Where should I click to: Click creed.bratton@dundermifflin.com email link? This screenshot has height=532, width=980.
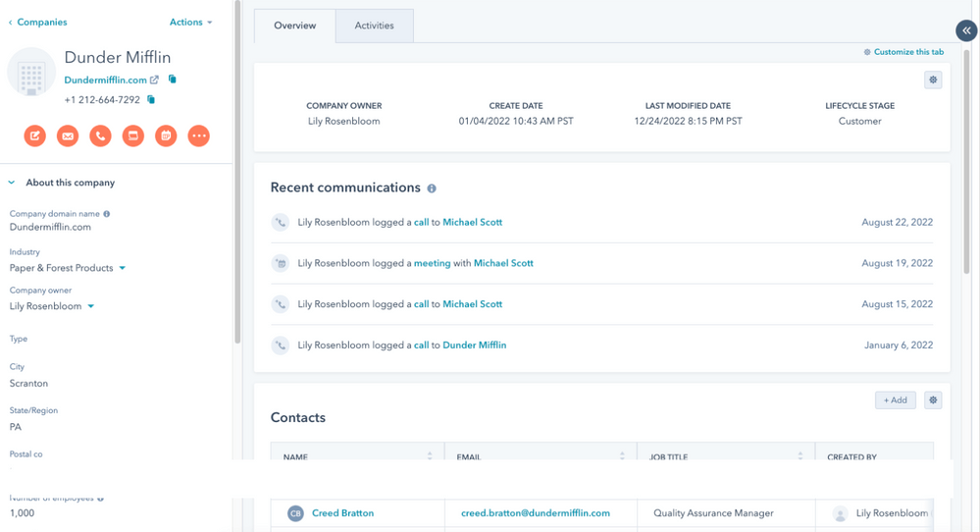pos(536,513)
